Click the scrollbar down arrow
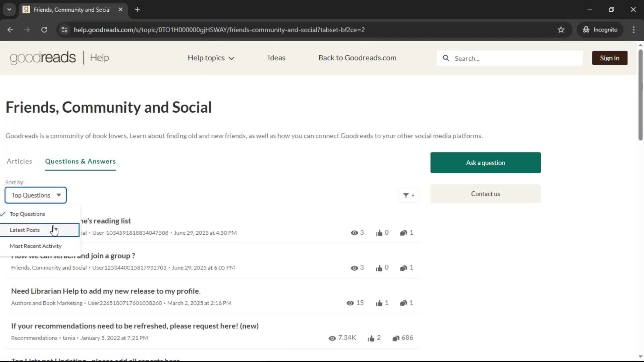Screen dimensions: 644x362 [x=640, y=357]
